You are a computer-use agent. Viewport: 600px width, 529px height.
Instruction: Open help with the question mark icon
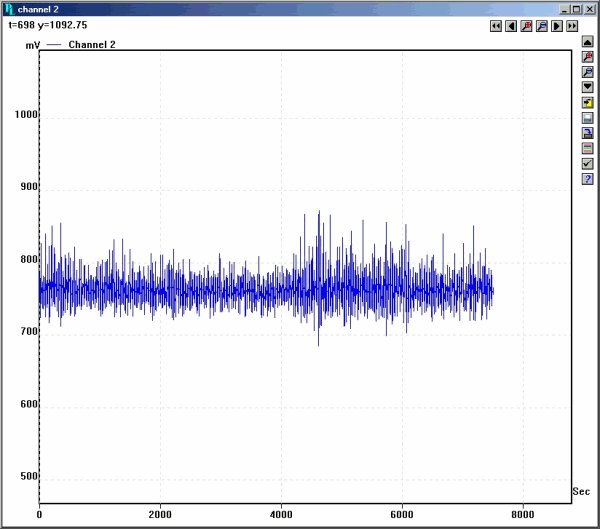(x=588, y=179)
